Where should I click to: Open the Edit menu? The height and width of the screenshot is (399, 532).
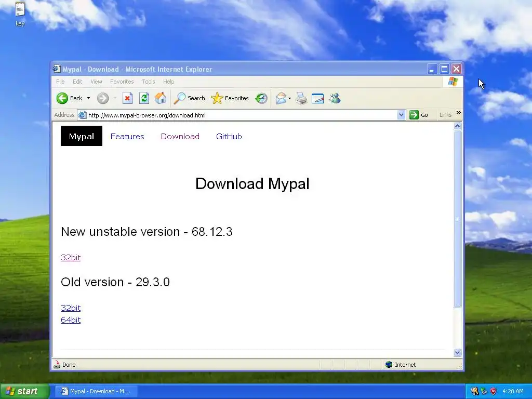pos(77,82)
